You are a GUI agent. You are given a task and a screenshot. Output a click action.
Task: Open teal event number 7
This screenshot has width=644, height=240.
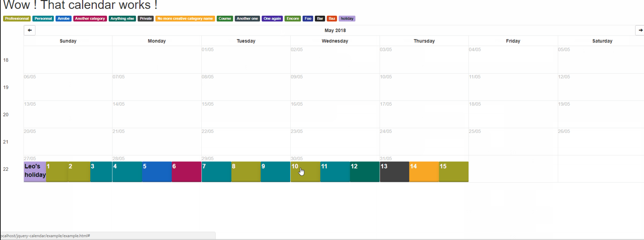216,172
